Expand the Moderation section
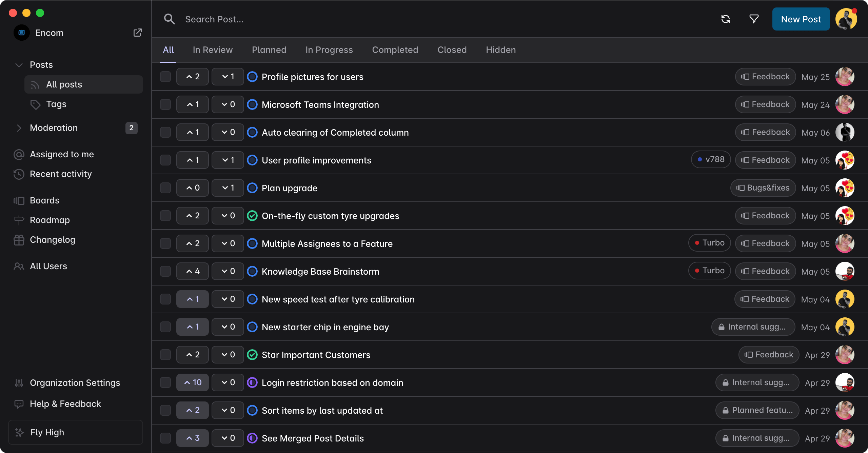Image resolution: width=868 pixels, height=453 pixels. [x=19, y=128]
